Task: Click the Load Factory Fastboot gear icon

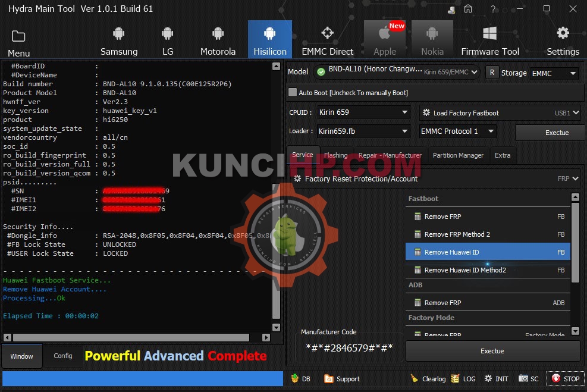Action: click(x=426, y=112)
